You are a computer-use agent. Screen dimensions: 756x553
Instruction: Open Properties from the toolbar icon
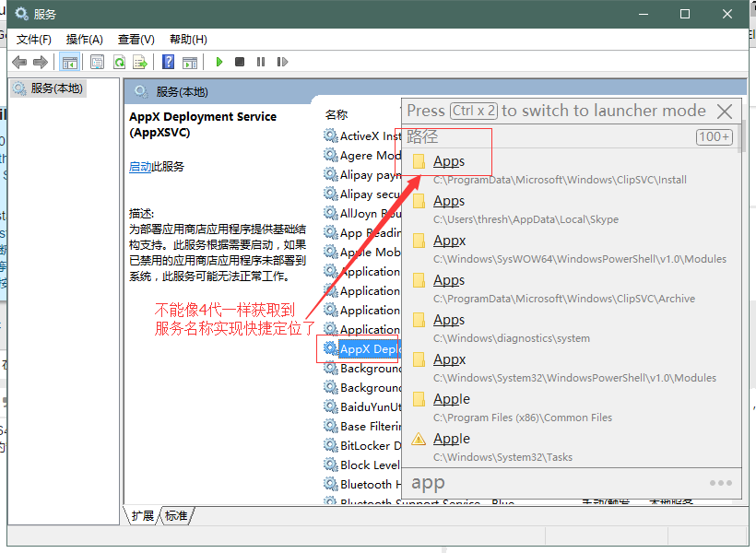(98, 62)
